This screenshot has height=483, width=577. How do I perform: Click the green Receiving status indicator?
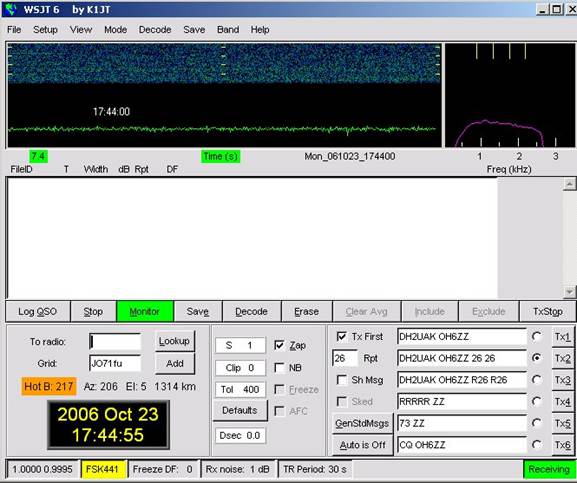[x=549, y=469]
